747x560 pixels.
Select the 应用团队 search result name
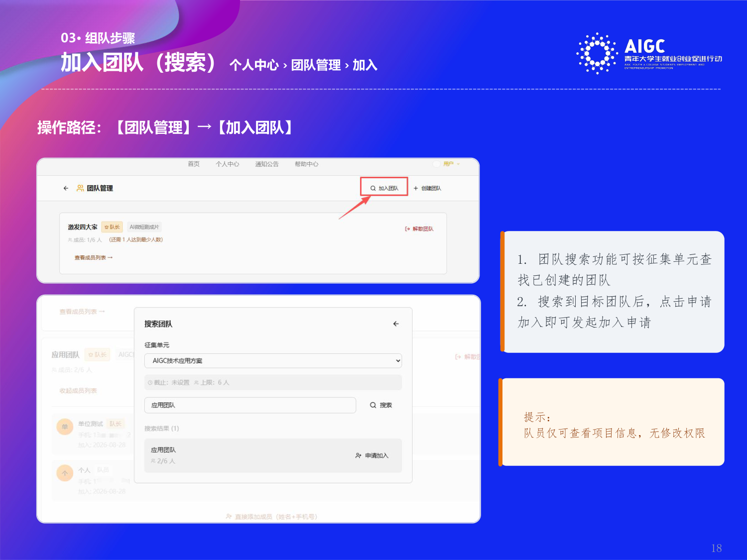point(163,450)
